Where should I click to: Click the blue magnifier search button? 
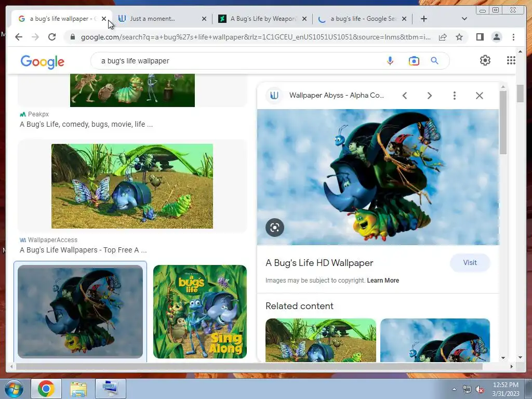click(435, 60)
